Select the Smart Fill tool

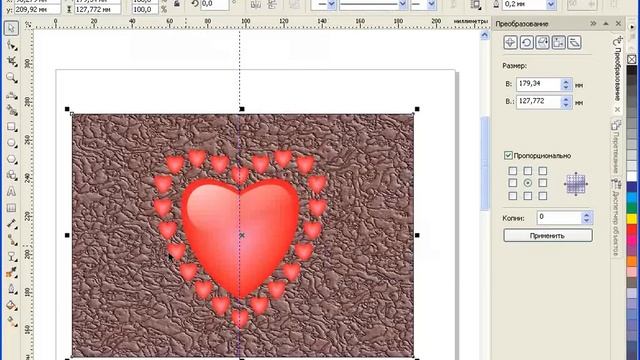click(x=11, y=110)
